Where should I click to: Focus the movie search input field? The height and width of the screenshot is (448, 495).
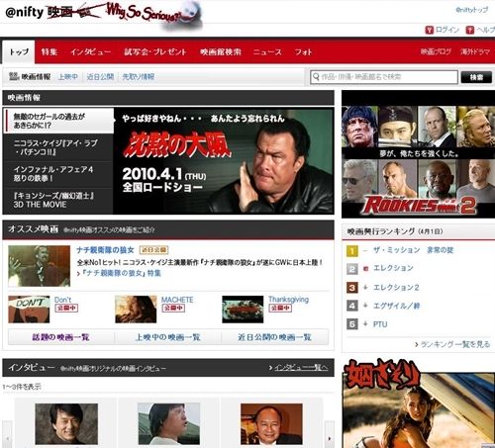tap(384, 77)
